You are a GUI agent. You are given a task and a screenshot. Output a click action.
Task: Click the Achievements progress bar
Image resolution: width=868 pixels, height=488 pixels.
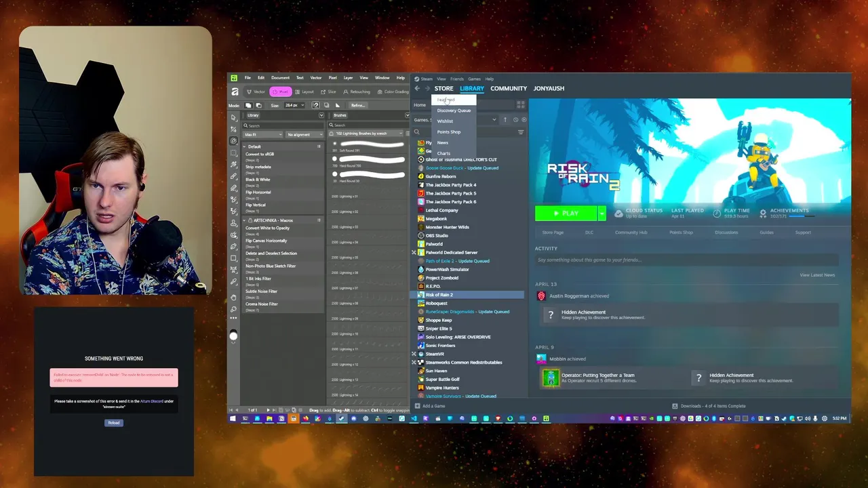(802, 216)
